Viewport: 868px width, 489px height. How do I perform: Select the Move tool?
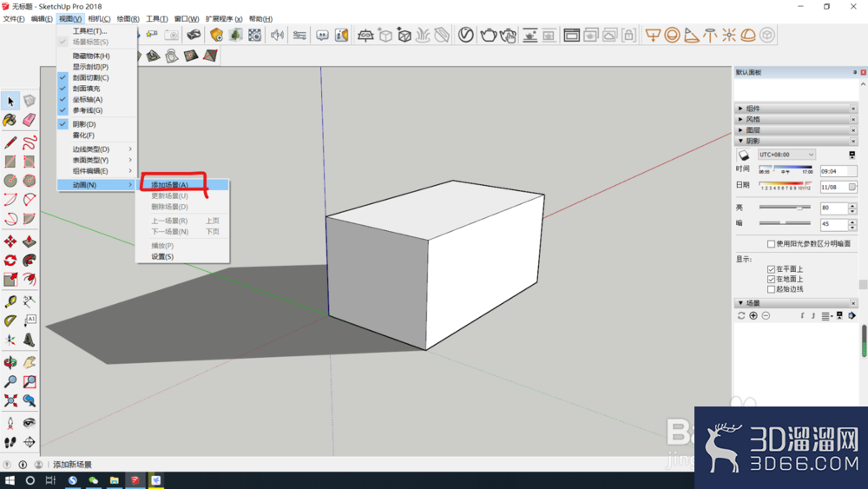10,241
